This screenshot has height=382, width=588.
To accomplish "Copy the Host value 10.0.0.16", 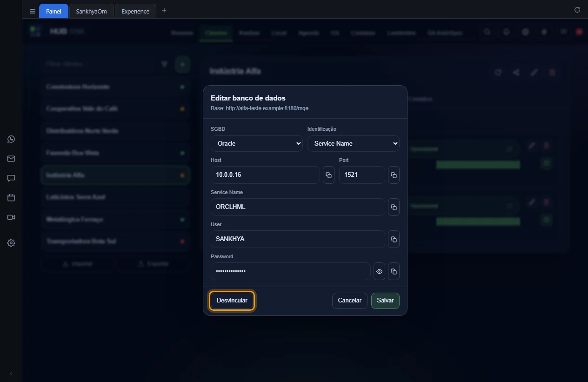I will (x=328, y=175).
